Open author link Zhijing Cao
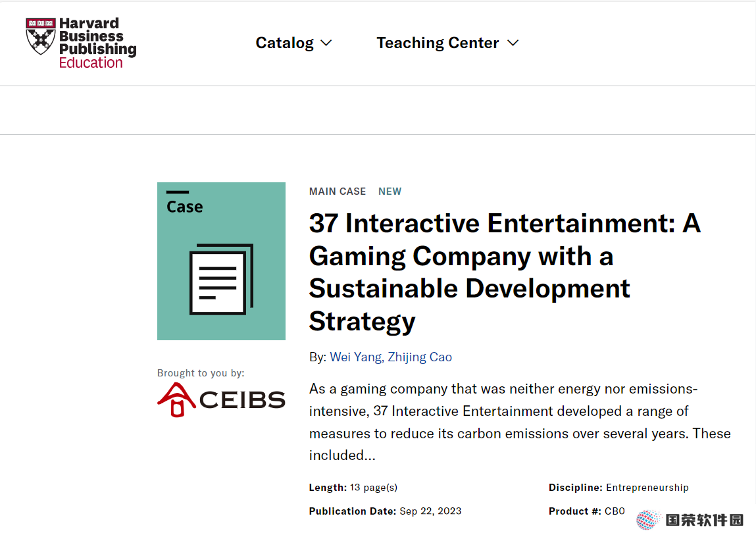 coord(420,357)
